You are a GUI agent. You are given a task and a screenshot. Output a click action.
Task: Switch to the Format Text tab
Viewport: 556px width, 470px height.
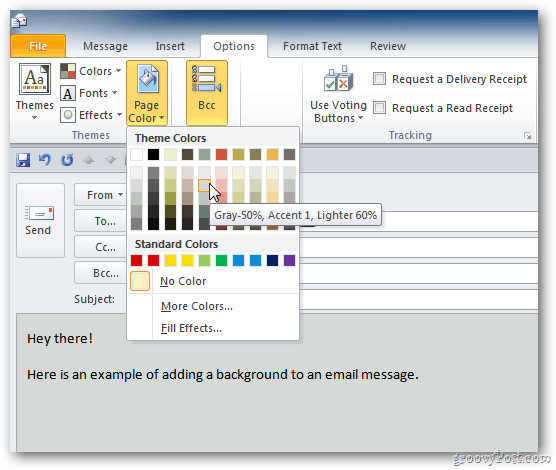(x=312, y=46)
